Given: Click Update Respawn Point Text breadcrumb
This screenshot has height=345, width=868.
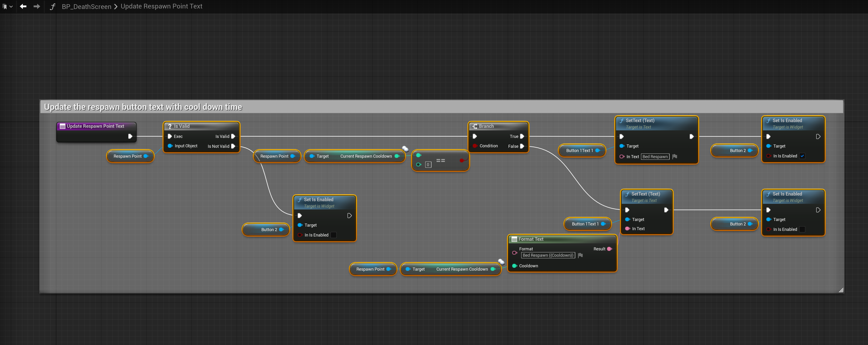Looking at the screenshot, I should tap(161, 6).
